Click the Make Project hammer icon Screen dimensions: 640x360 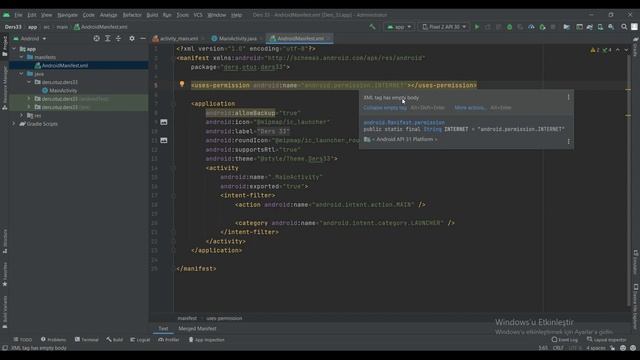[372, 27]
